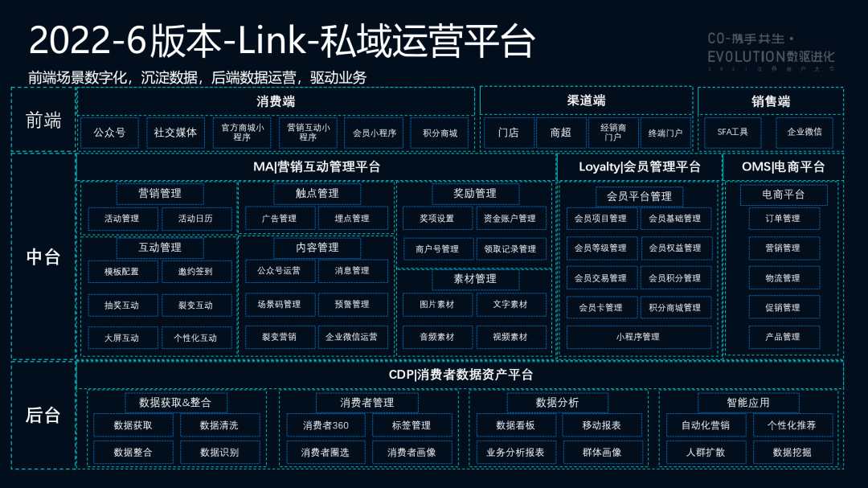Image resolution: width=868 pixels, height=488 pixels.
Task: Click the 中台 layer label
Action: point(43,257)
